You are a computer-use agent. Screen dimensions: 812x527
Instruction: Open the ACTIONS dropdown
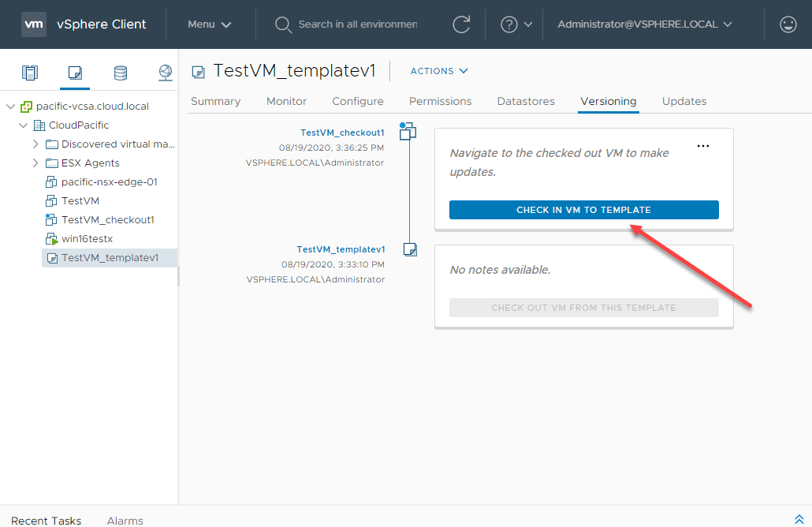tap(439, 71)
